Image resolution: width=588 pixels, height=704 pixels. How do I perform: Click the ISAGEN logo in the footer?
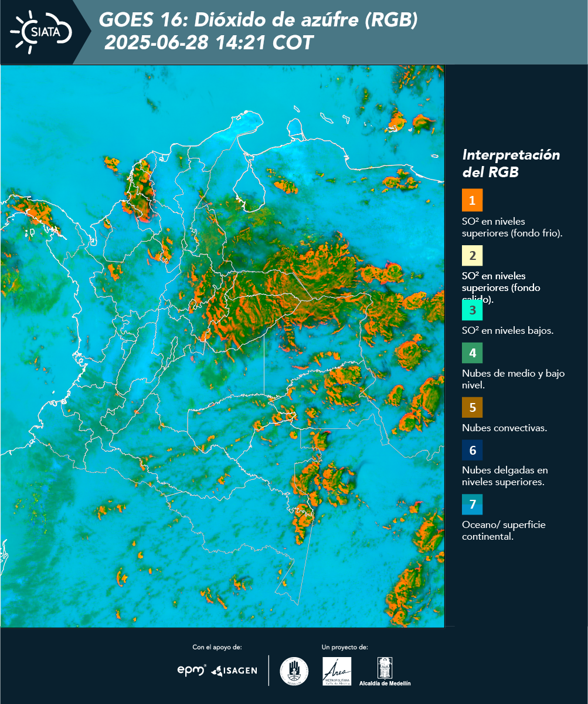234,671
